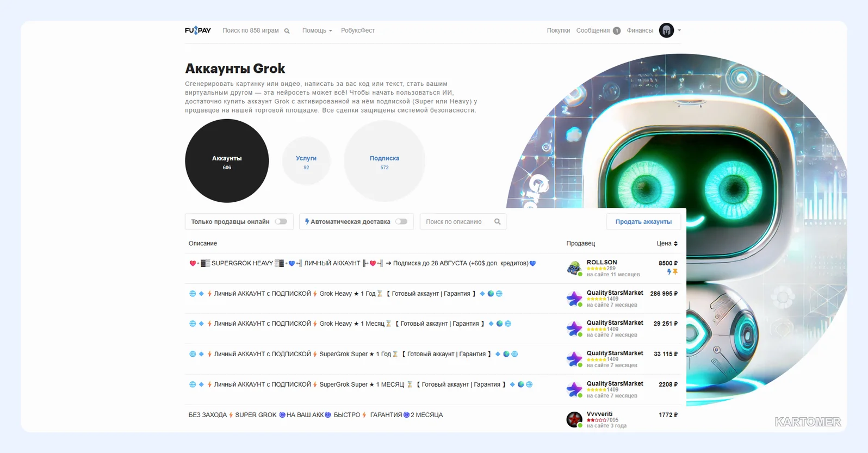
Task: Click QualityStarsMarket avatar in the 286 995 ₽ row
Action: (574, 299)
